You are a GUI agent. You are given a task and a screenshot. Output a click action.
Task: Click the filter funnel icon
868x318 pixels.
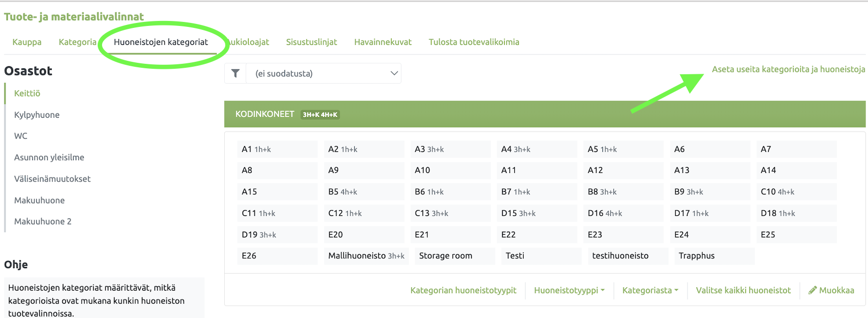(236, 74)
